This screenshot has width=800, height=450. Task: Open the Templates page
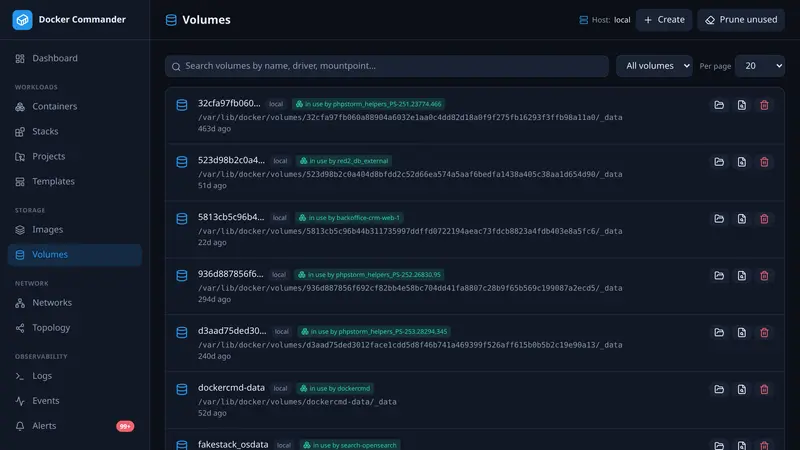(x=74, y=181)
